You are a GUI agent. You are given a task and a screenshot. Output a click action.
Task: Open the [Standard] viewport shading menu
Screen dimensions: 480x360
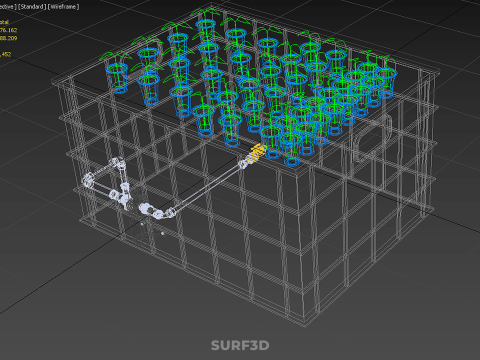click(32, 7)
